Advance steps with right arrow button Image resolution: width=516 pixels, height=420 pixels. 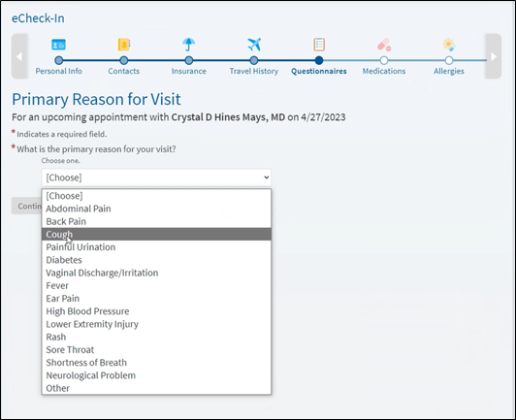tap(494, 56)
